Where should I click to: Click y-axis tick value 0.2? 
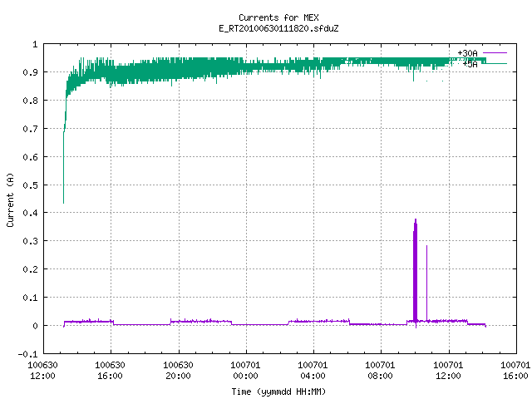[x=30, y=269]
